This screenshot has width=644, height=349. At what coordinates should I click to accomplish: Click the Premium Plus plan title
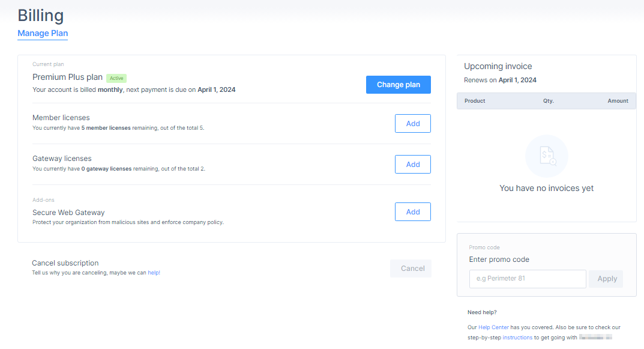[67, 77]
